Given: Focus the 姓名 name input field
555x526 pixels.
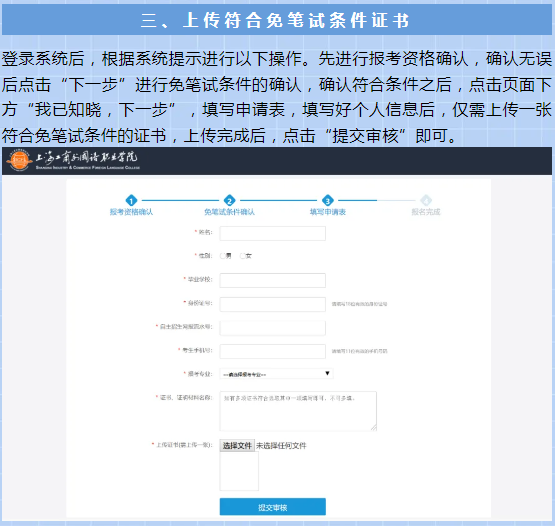Looking at the screenshot, I should point(273,234).
